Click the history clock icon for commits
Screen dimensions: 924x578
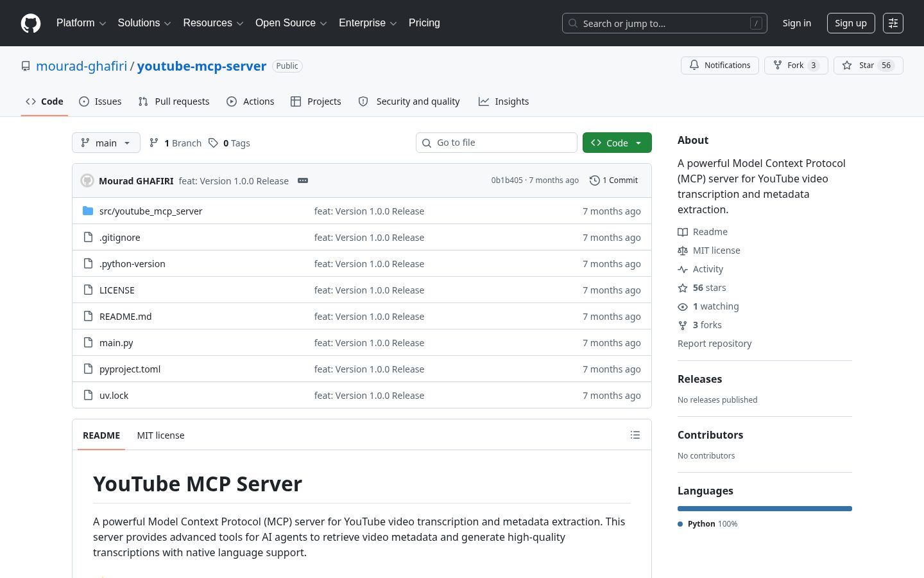pos(595,180)
